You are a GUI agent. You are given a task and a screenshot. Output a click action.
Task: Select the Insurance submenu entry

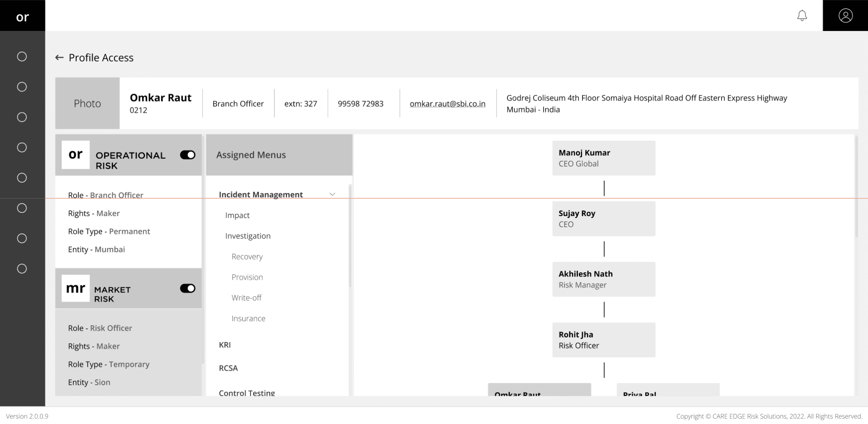pyautogui.click(x=248, y=318)
